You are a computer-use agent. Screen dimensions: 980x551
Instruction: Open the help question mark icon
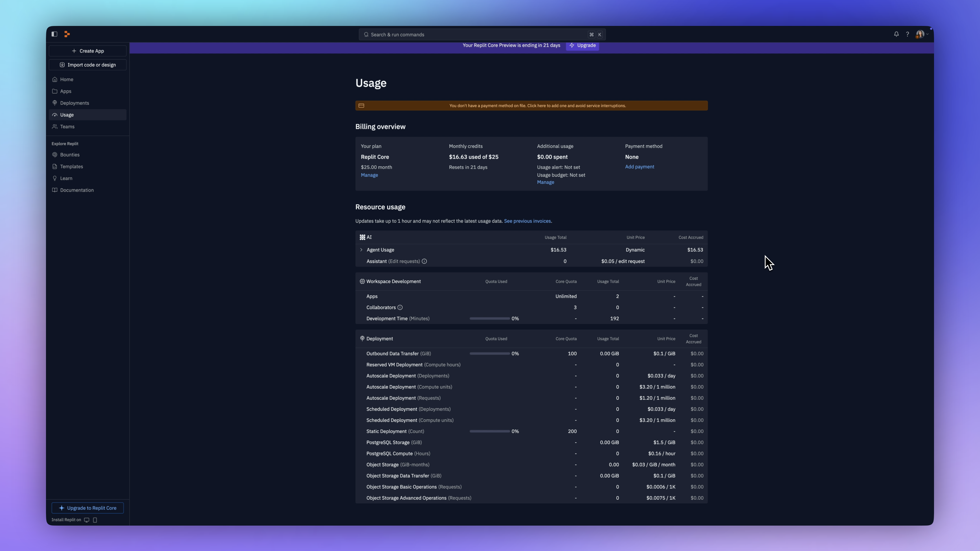[x=907, y=34]
